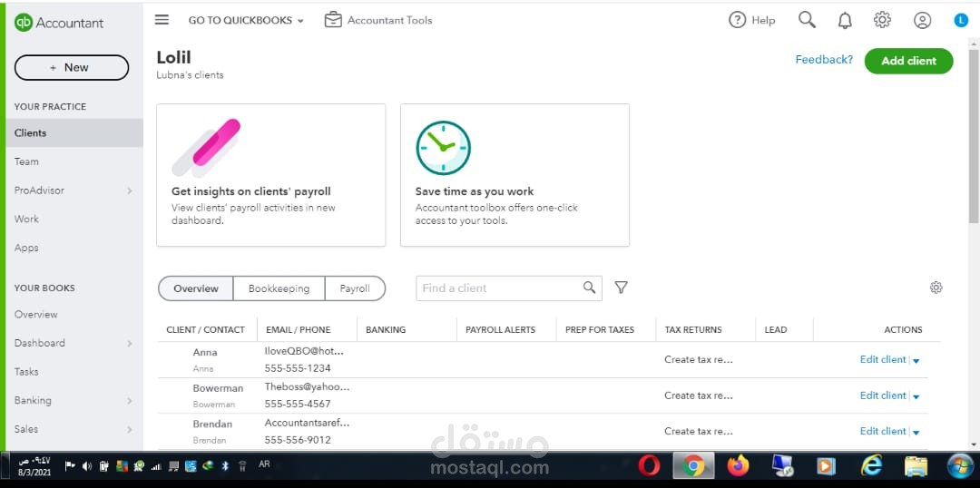Switch to the Payroll view tab
The image size is (980, 488).
click(x=355, y=288)
